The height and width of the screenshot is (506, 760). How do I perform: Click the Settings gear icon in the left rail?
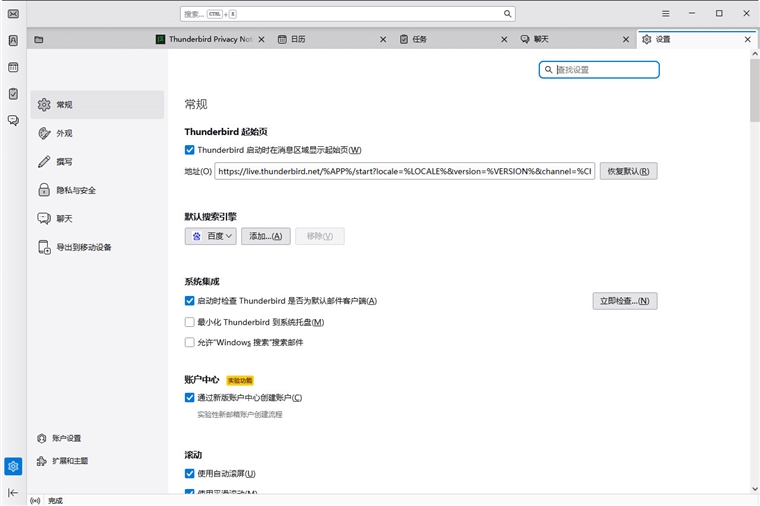coord(13,466)
